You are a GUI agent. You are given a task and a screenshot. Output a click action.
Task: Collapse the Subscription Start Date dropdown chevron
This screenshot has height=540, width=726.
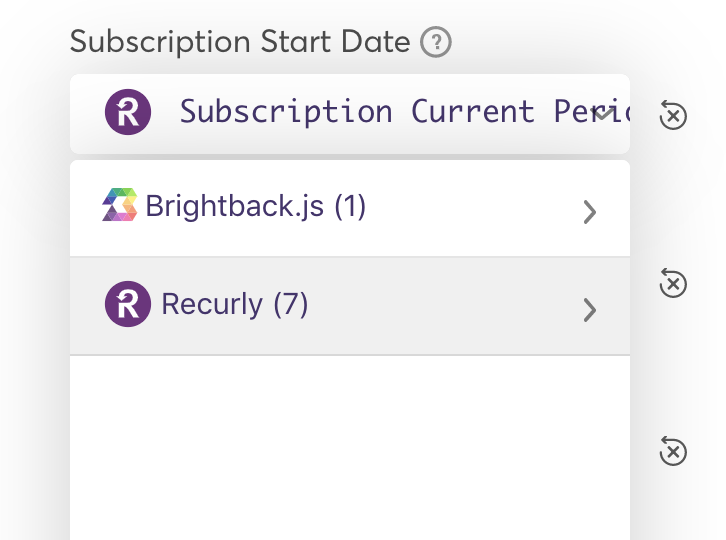coord(603,112)
